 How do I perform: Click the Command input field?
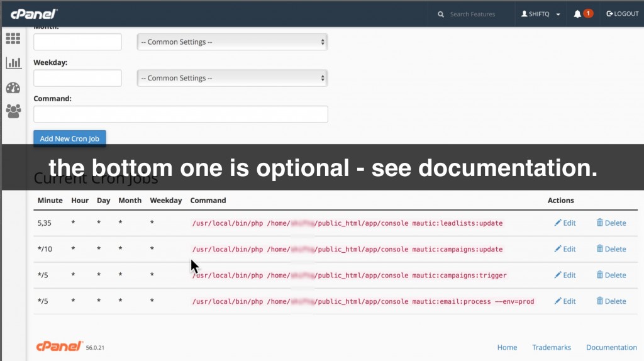tap(180, 114)
